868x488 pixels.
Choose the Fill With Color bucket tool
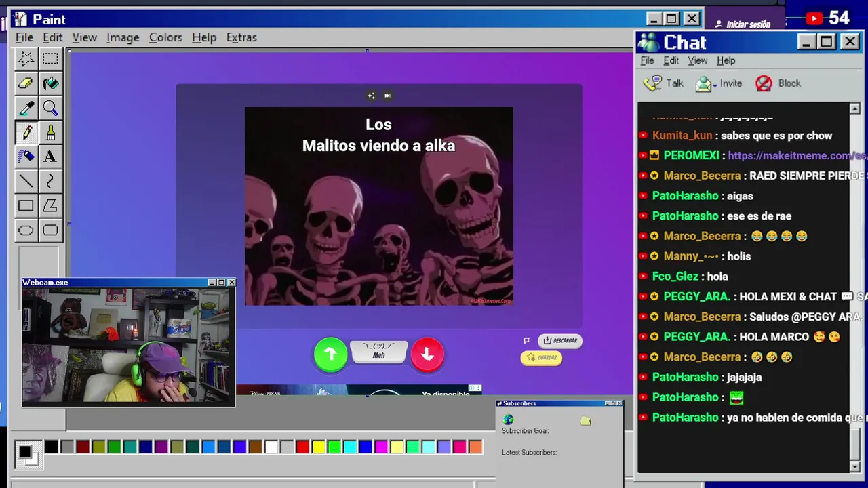50,83
